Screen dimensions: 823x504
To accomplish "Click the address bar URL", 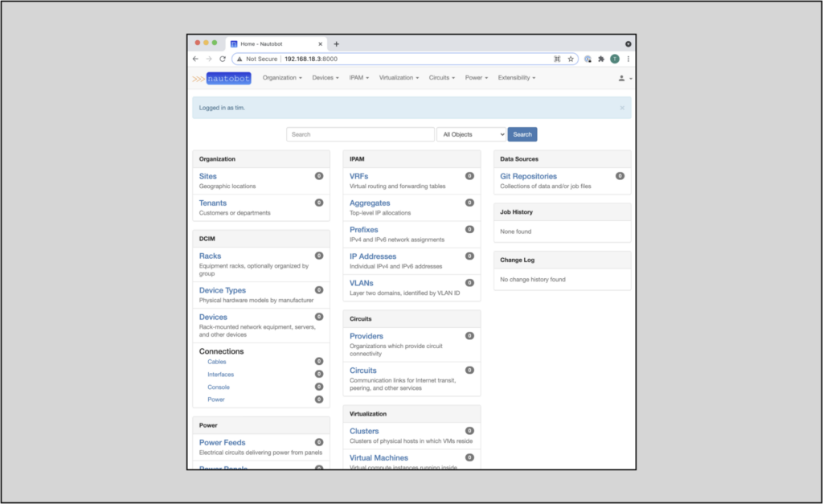I will point(311,59).
